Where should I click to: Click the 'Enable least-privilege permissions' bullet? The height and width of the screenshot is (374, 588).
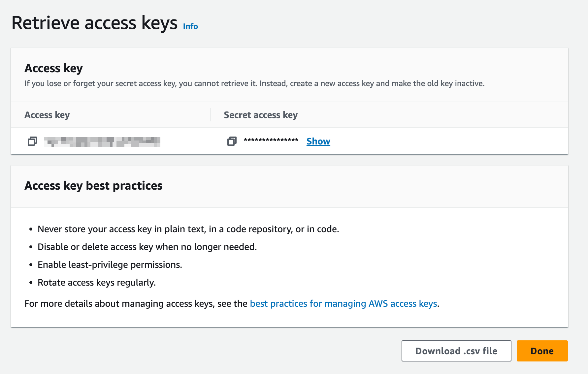tap(110, 265)
